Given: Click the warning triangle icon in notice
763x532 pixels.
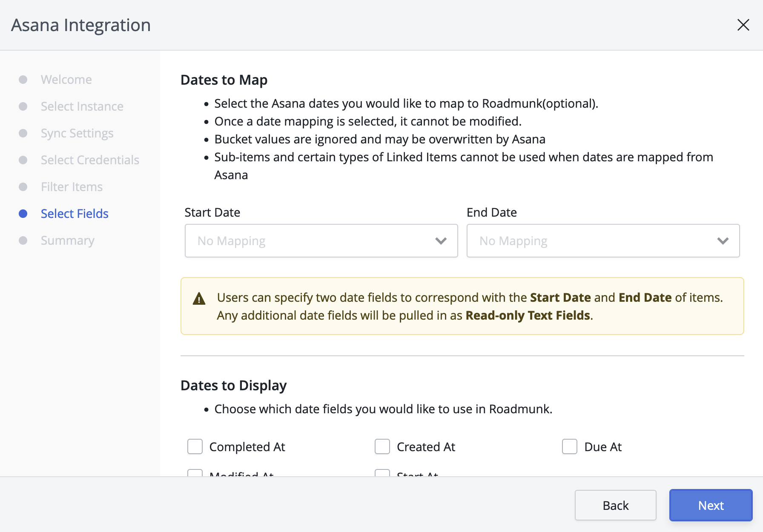Looking at the screenshot, I should pyautogui.click(x=199, y=299).
